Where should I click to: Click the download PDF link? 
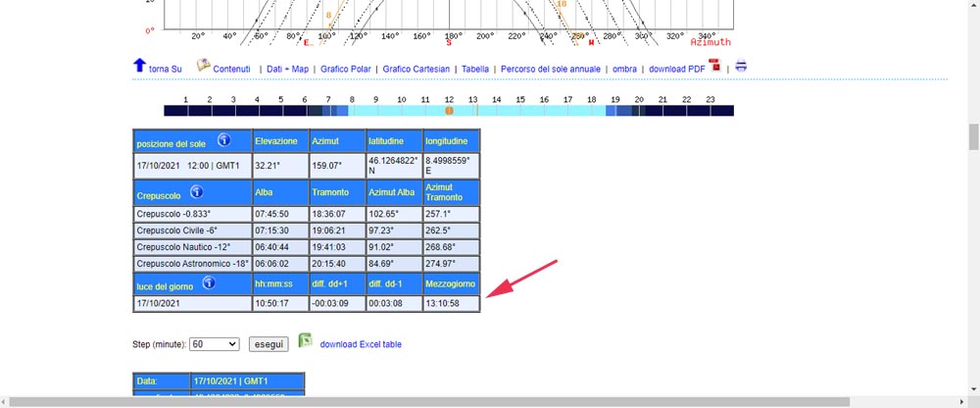(677, 70)
